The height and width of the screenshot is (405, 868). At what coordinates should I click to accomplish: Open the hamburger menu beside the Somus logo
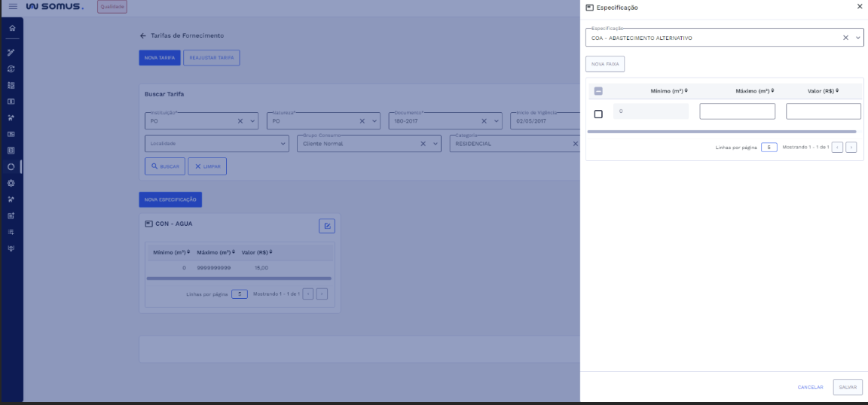[13, 7]
